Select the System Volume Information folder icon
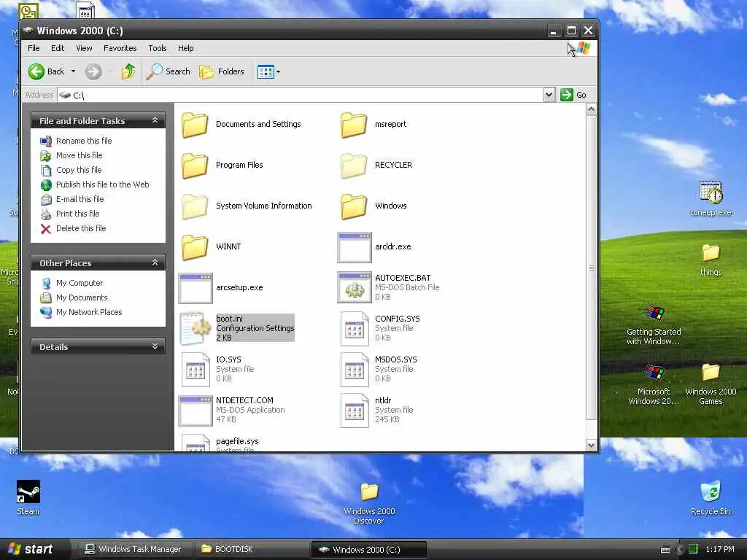The width and height of the screenshot is (747, 560). pyautogui.click(x=195, y=206)
